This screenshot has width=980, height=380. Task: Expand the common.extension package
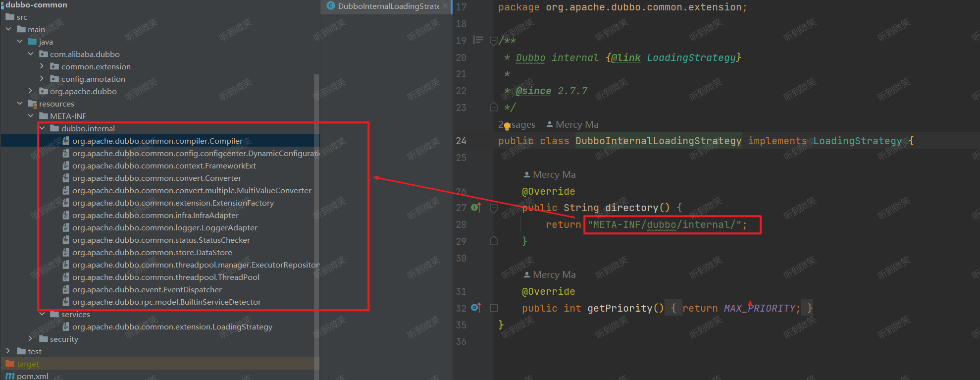42,66
